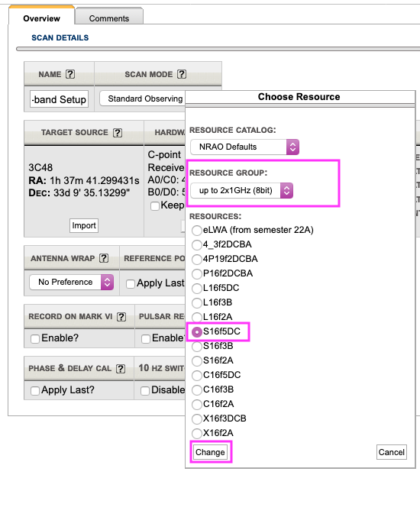Click RECORD ON MARK VI help icon

click(x=121, y=317)
